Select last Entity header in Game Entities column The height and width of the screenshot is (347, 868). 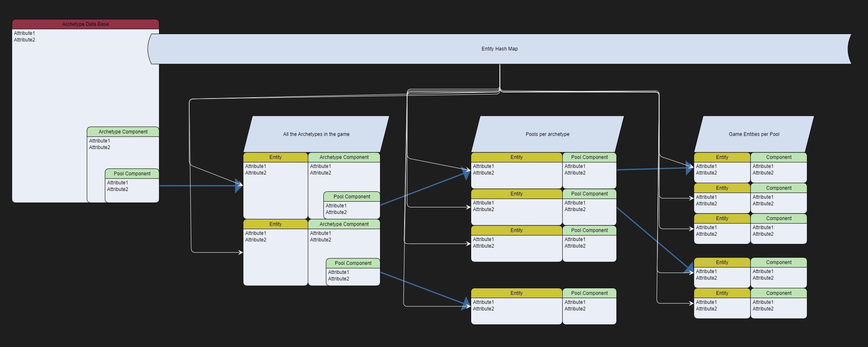(722, 293)
